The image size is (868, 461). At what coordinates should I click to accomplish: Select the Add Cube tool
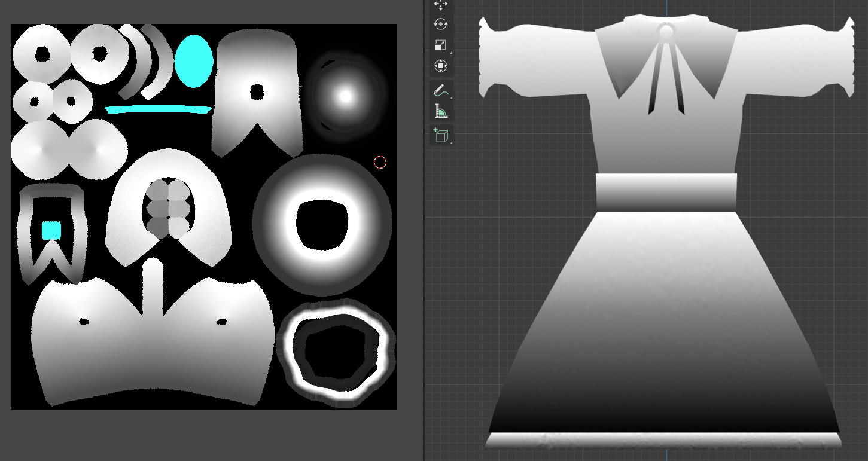click(441, 135)
